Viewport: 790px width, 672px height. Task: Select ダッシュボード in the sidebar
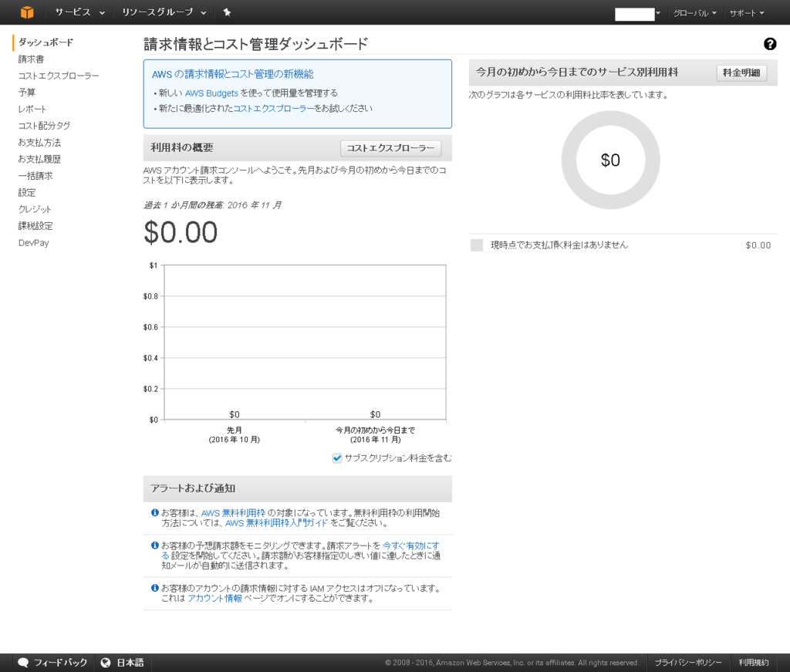[46, 42]
